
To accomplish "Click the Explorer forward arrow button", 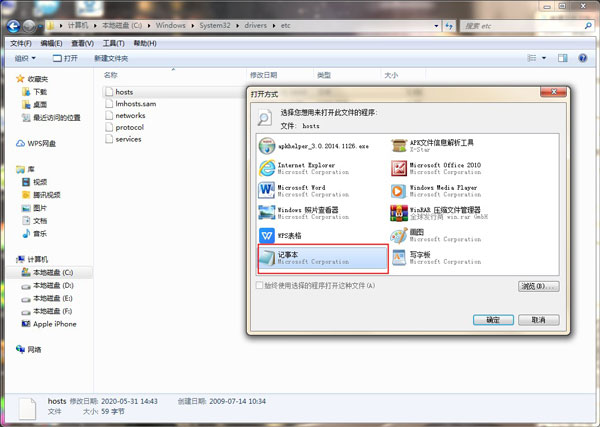I will pyautogui.click(x=29, y=26).
